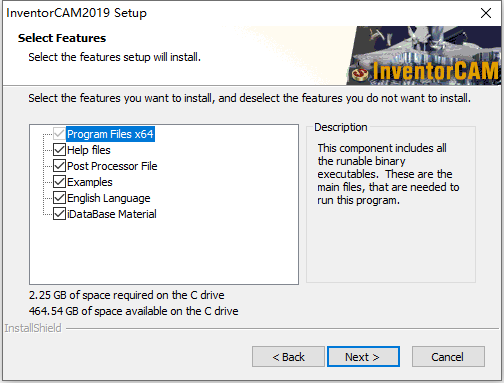
Task: Select the English Language feature label
Action: [x=109, y=198]
